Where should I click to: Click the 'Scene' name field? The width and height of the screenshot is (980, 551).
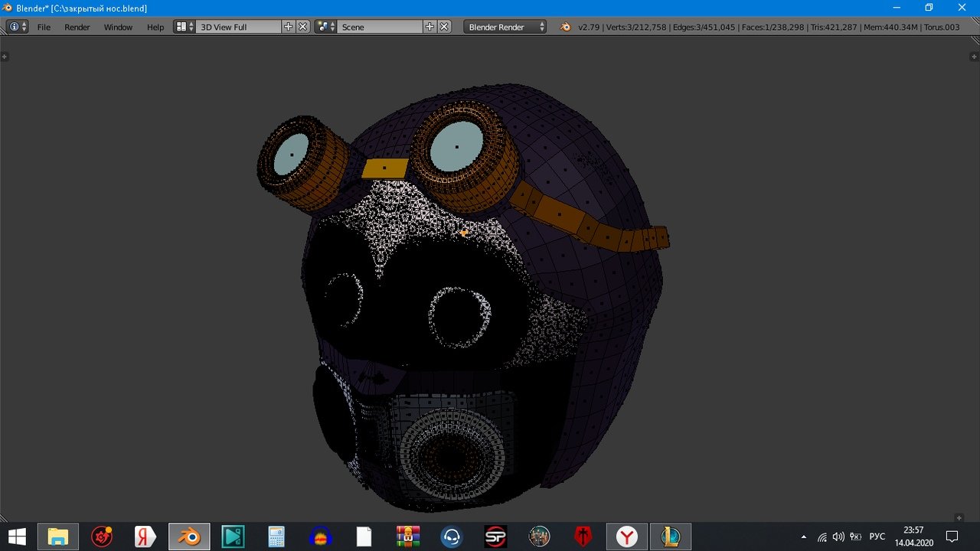381,27
